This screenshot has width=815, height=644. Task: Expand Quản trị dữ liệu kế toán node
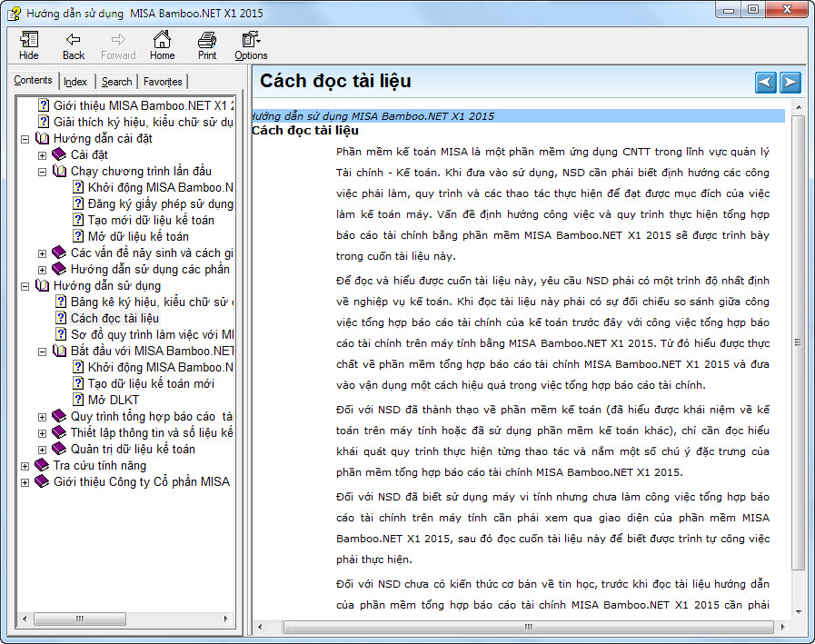[x=42, y=451]
